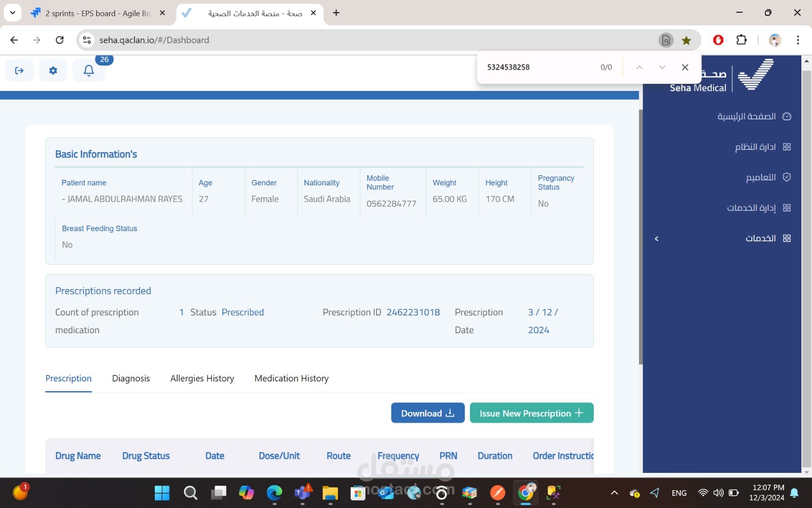
Task: Select the Medication History tab
Action: [x=291, y=378]
